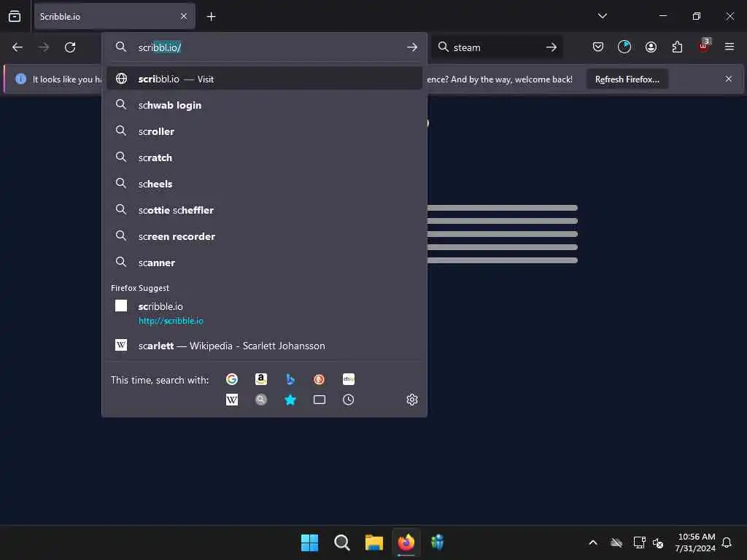Choose the schwab login suggestion

click(x=264, y=105)
